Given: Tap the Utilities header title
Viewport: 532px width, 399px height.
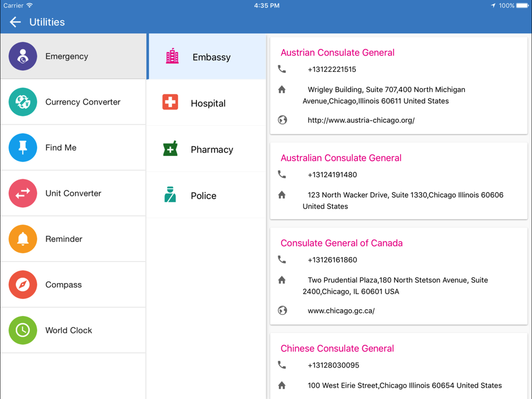Looking at the screenshot, I should tap(47, 22).
